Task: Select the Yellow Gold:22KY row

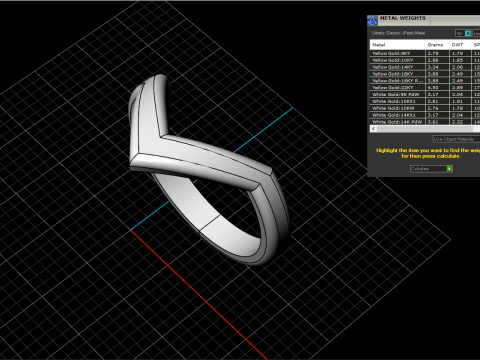Action: point(425,88)
